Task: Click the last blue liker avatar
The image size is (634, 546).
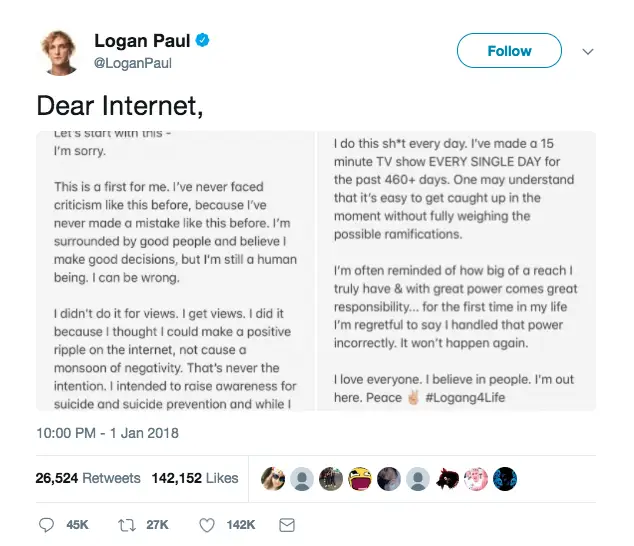Action: pos(506,478)
